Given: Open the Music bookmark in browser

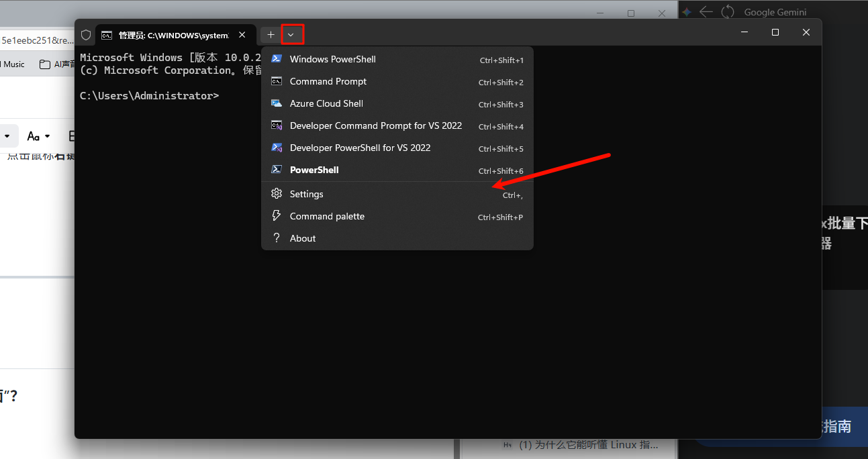Looking at the screenshot, I should pos(13,64).
